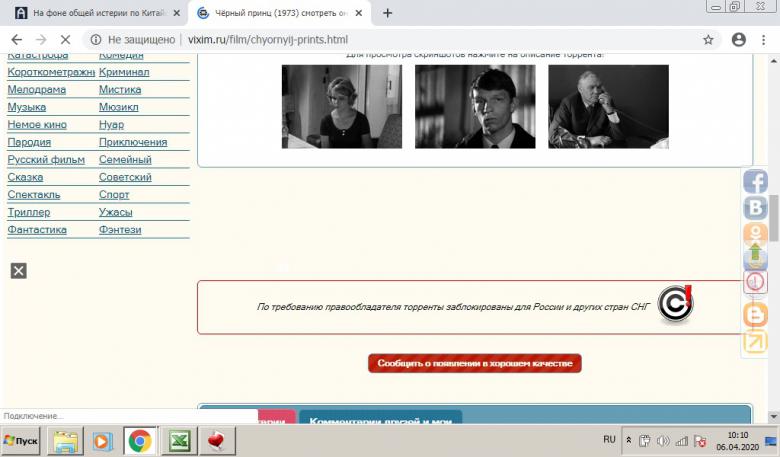Open screenshot of woman with glasses
Image resolution: width=780 pixels, height=457 pixels.
[x=342, y=106]
